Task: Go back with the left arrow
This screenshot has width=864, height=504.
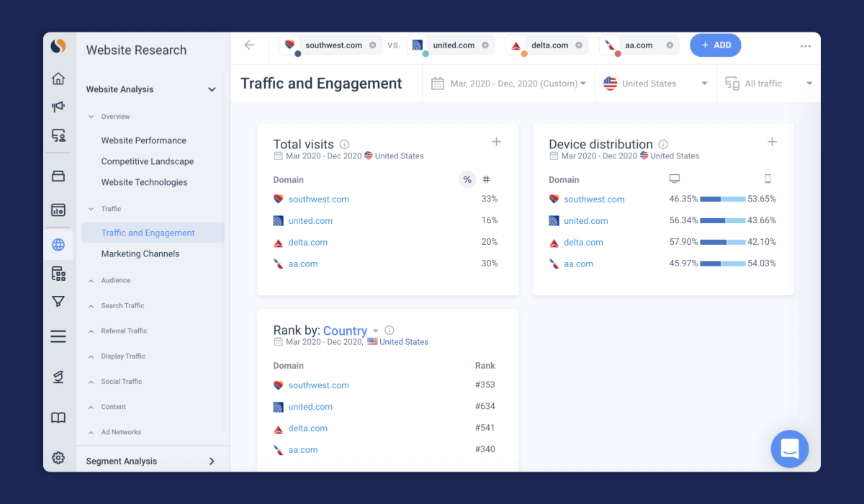Action: [249, 45]
